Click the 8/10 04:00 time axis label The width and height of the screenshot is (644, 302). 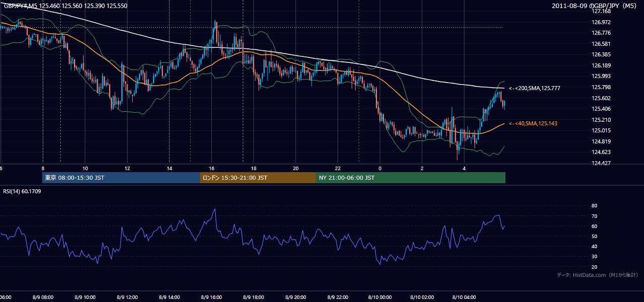pyautogui.click(x=464, y=297)
